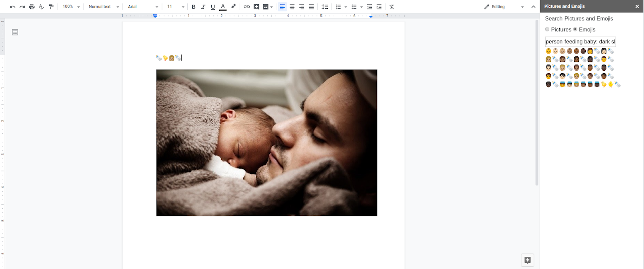Select the Pictures radio button

[547, 29]
